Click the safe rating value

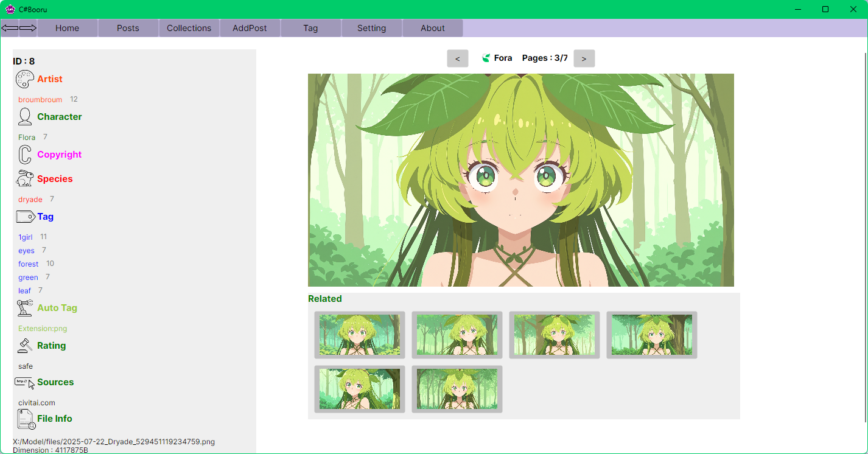[26, 366]
